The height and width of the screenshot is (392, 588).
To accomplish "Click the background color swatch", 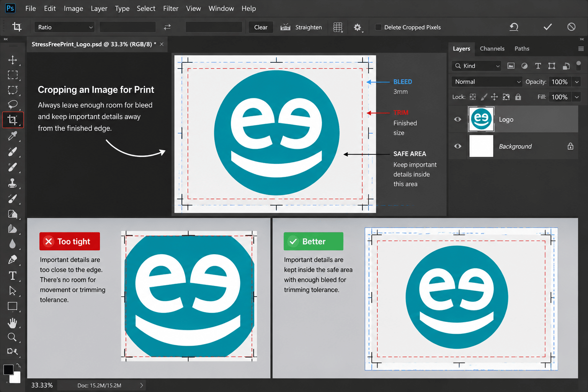I will (x=16, y=378).
